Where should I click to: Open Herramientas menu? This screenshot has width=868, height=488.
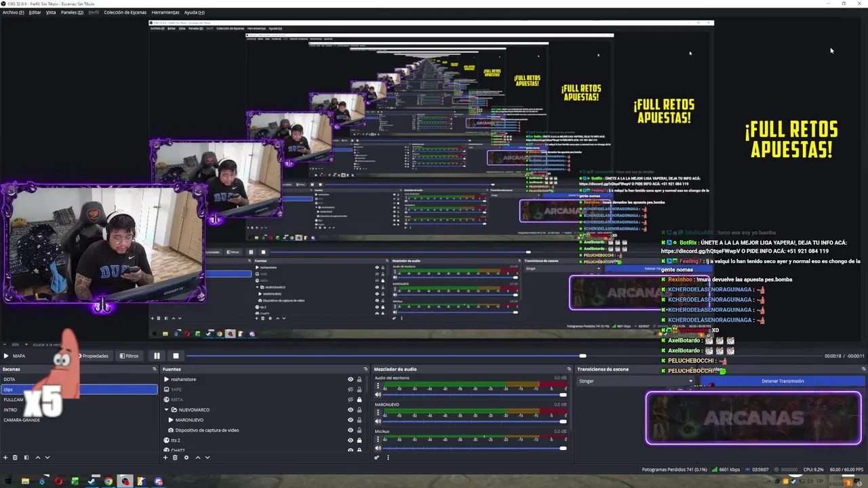pyautogui.click(x=165, y=12)
